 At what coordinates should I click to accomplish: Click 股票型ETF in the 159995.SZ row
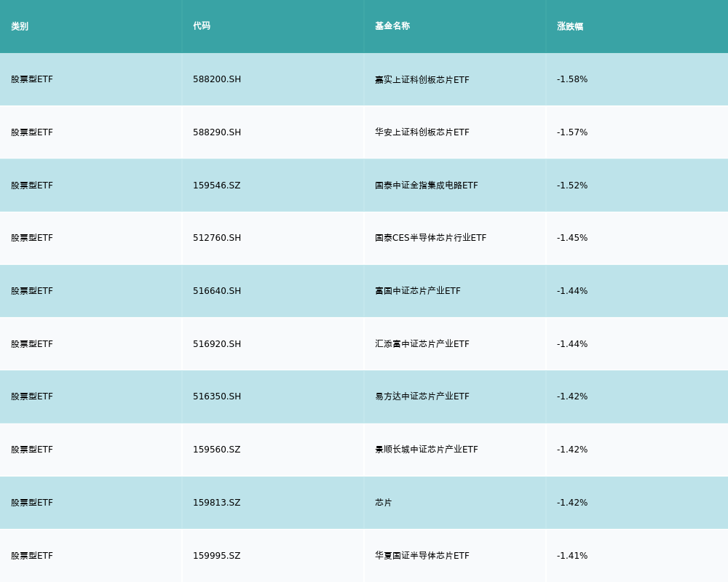point(32,556)
